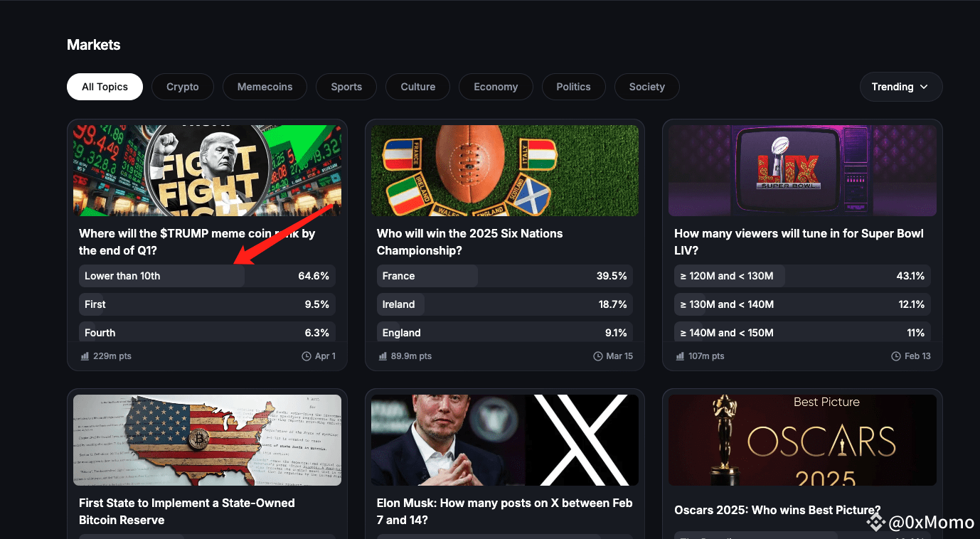Image resolution: width=980 pixels, height=539 pixels.
Task: Click the Super Bowl LIX thumbnail image
Action: (802, 171)
